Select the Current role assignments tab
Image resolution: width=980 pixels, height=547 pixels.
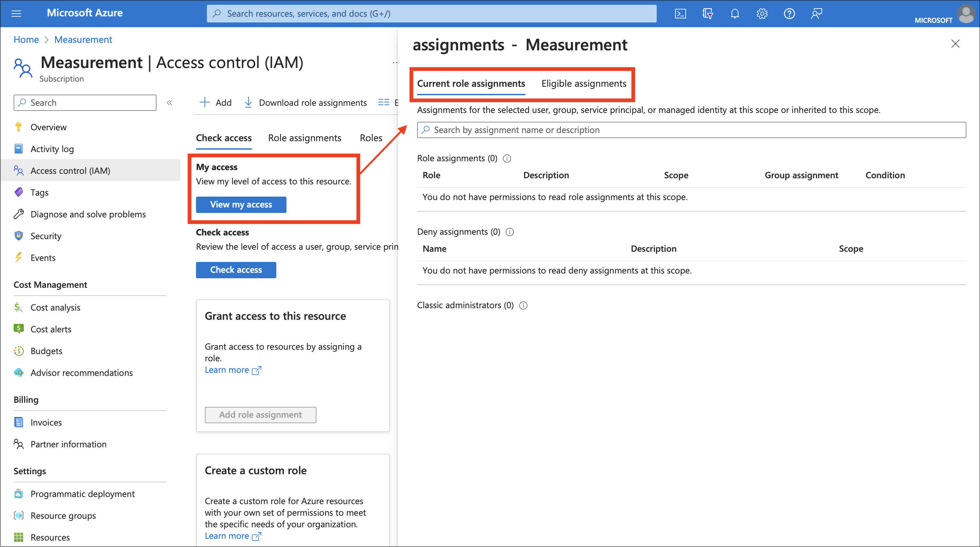click(471, 83)
